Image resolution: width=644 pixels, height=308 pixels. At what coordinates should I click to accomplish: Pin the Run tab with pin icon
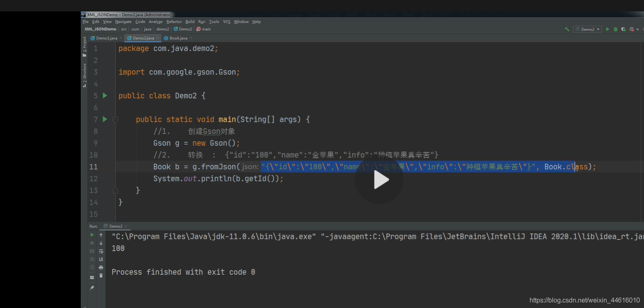(92, 288)
